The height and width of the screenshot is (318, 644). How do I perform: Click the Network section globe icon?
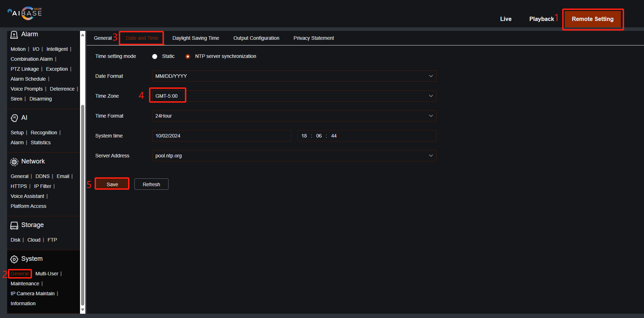(14, 162)
